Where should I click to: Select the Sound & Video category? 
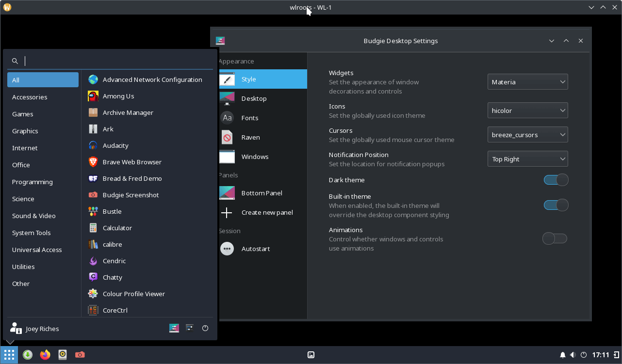[43, 216]
